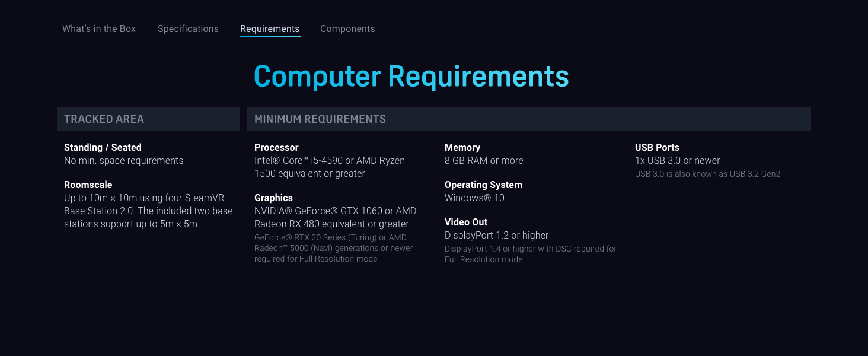Click the DisplayPort 1.2 or higher text

(x=497, y=235)
